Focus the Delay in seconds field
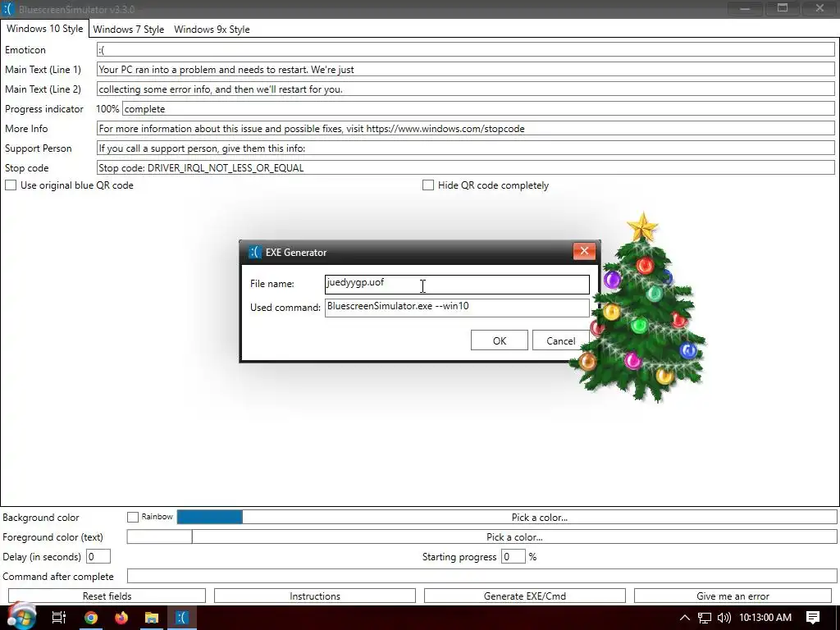 [98, 557]
